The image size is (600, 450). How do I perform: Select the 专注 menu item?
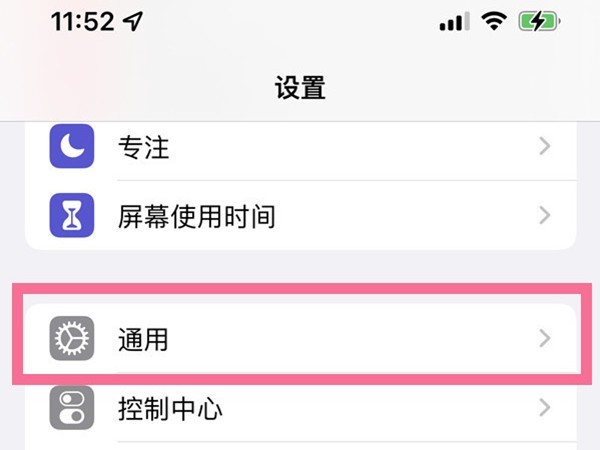300,148
